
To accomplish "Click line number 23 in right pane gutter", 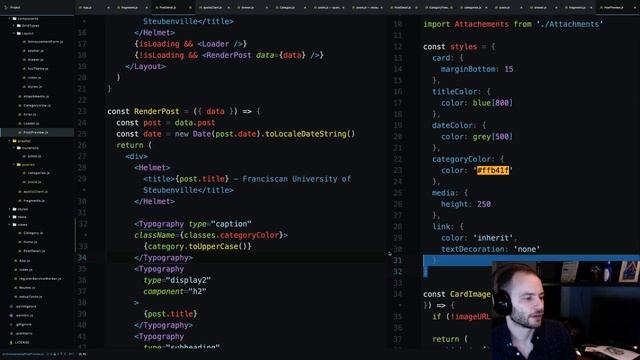I will pyautogui.click(x=398, y=170).
